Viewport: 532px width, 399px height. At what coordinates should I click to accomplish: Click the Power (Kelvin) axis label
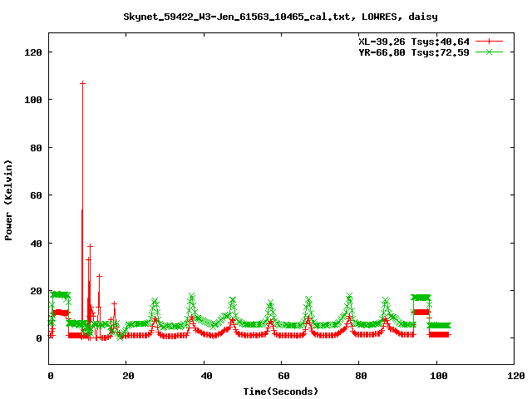click(8, 200)
